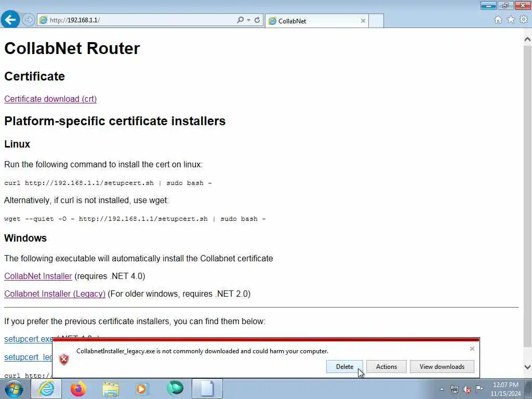Click the muted volume tray icon
The width and height of the screenshot is (532, 399).
(467, 389)
